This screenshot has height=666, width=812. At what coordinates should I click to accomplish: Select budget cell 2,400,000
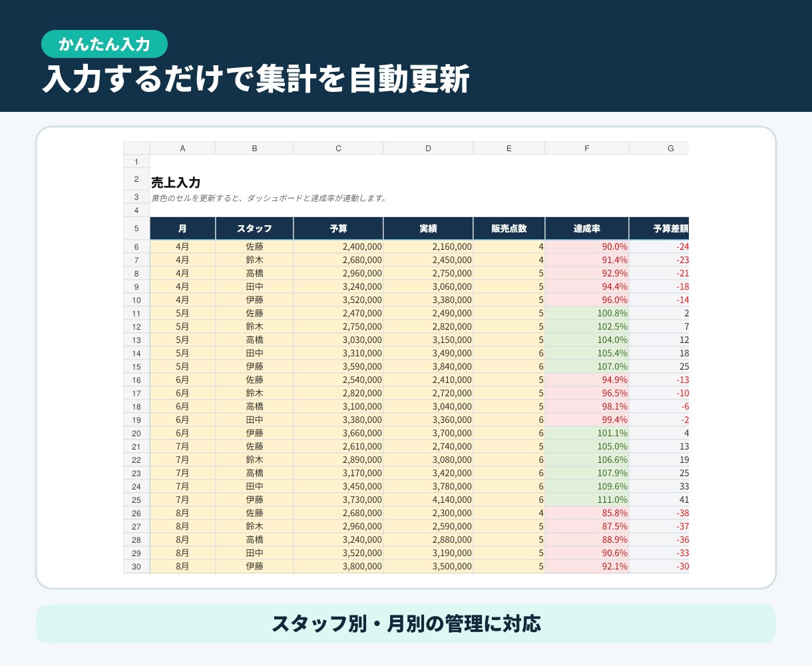click(x=338, y=246)
